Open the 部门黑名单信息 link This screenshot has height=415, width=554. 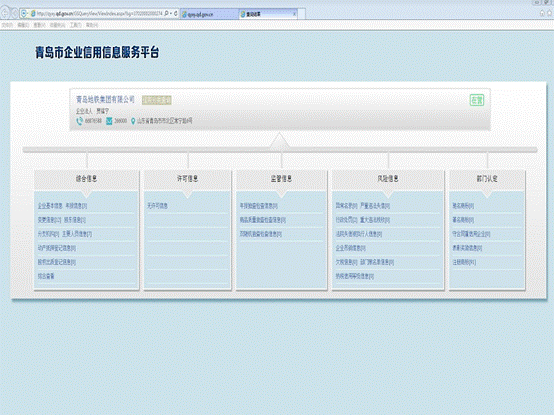(377, 262)
